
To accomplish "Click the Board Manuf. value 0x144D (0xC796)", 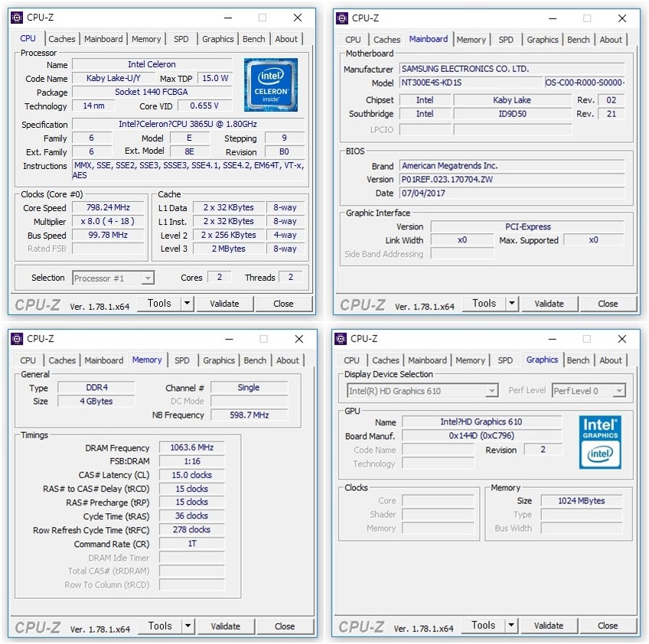I will [x=481, y=435].
